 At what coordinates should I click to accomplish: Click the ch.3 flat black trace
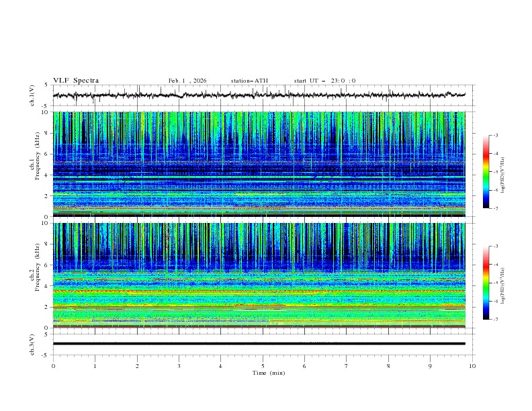[259, 344]
